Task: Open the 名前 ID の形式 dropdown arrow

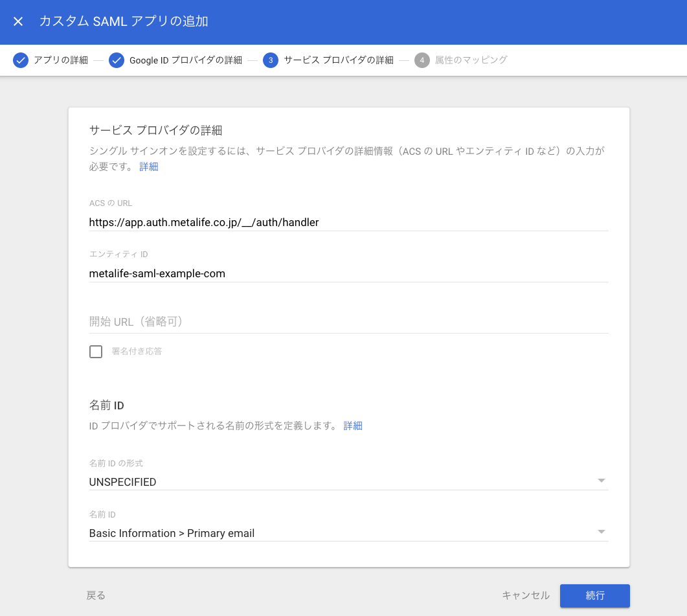Action: (601, 481)
